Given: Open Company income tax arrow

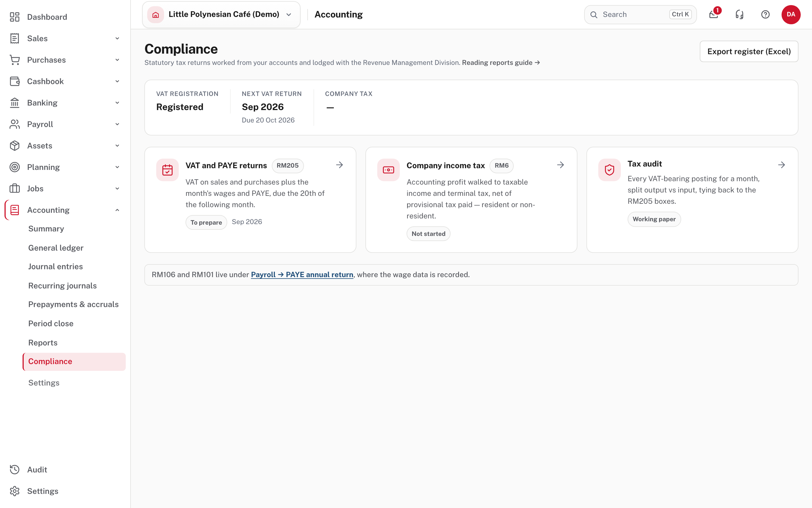Looking at the screenshot, I should (560, 165).
